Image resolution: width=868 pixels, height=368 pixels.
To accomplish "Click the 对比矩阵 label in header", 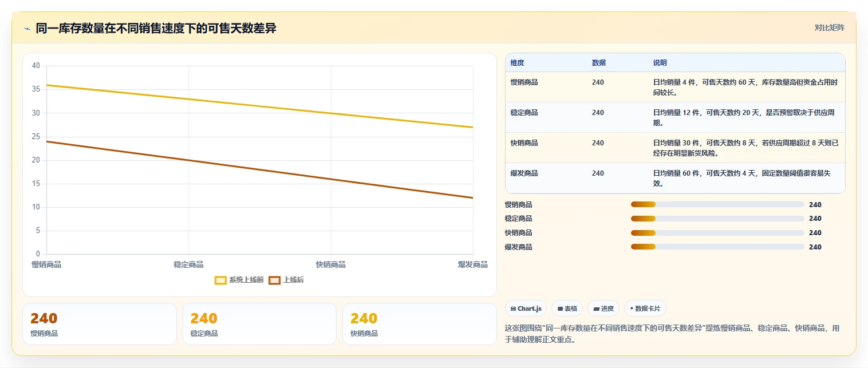I will tap(829, 27).
